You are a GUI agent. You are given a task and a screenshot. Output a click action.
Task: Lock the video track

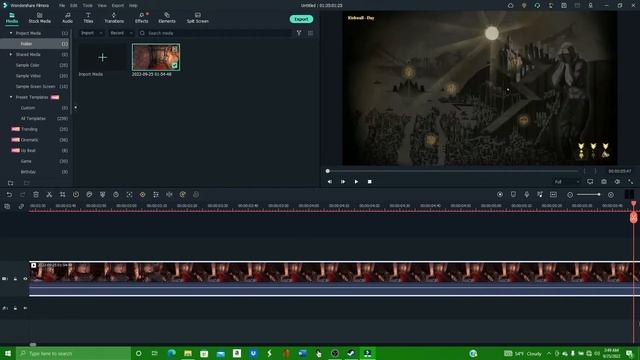pos(15,279)
